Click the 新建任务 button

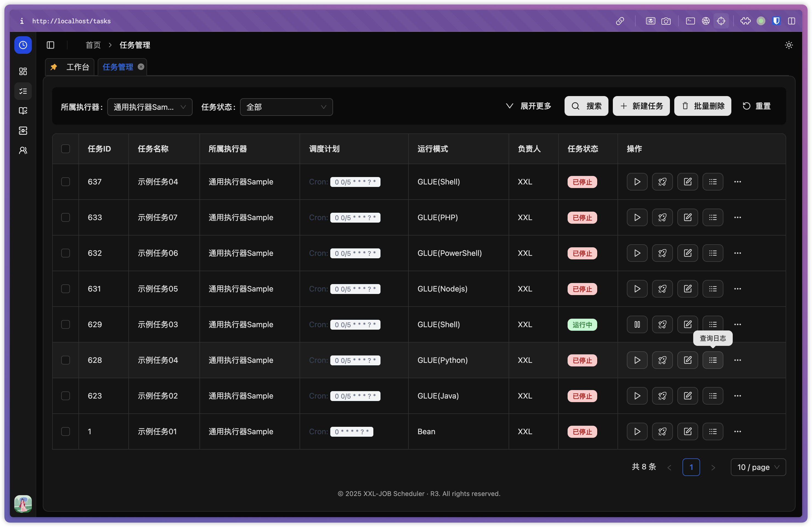[x=641, y=106]
